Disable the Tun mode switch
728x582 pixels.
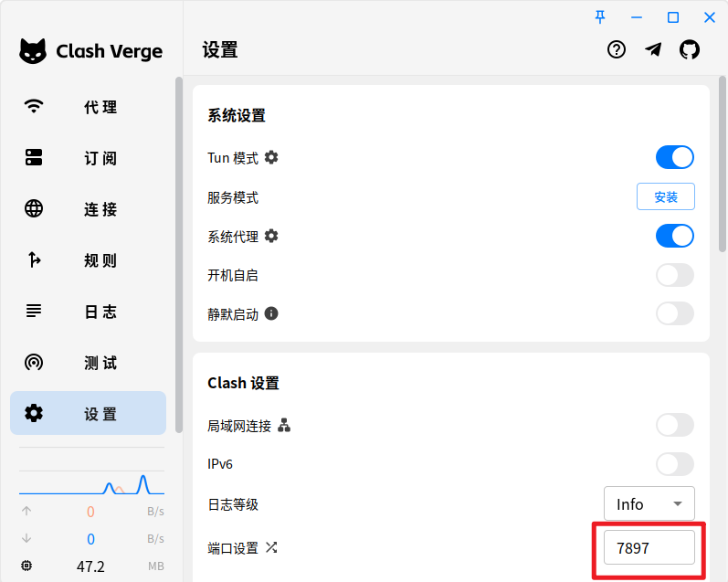coord(675,157)
